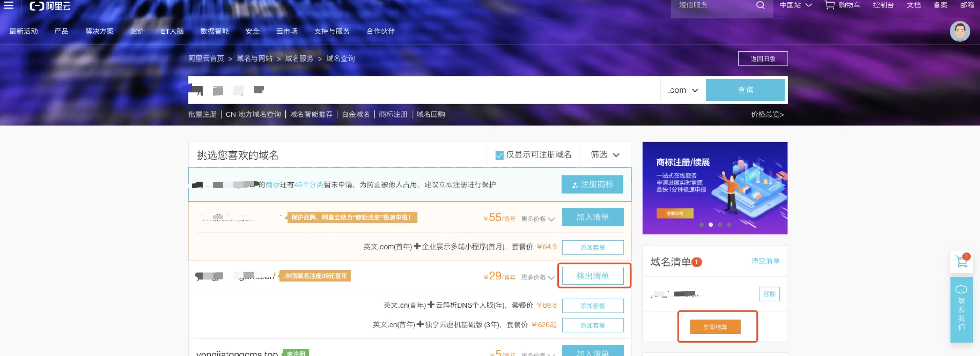Select third carousel dot on banner
This screenshot has height=356, width=980.
tap(720, 225)
